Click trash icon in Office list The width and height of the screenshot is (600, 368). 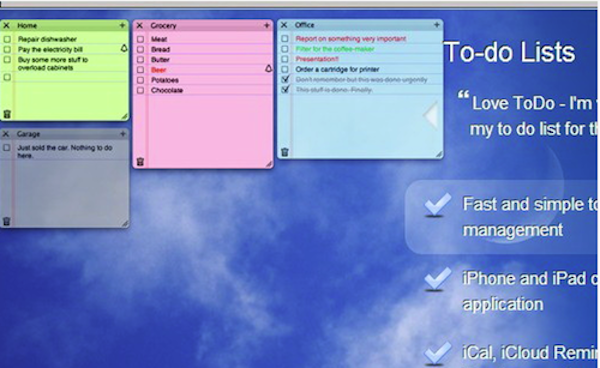click(x=285, y=152)
